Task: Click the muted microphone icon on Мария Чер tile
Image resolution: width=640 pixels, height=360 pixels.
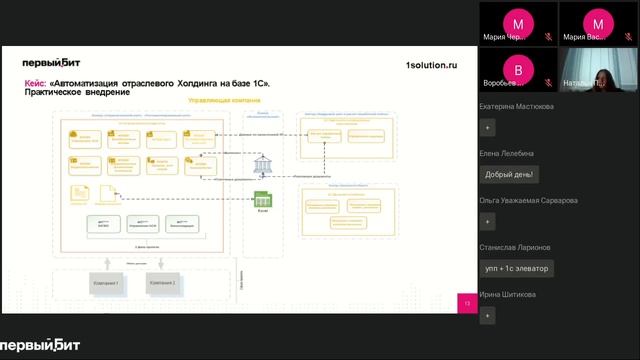Action: tap(548, 37)
